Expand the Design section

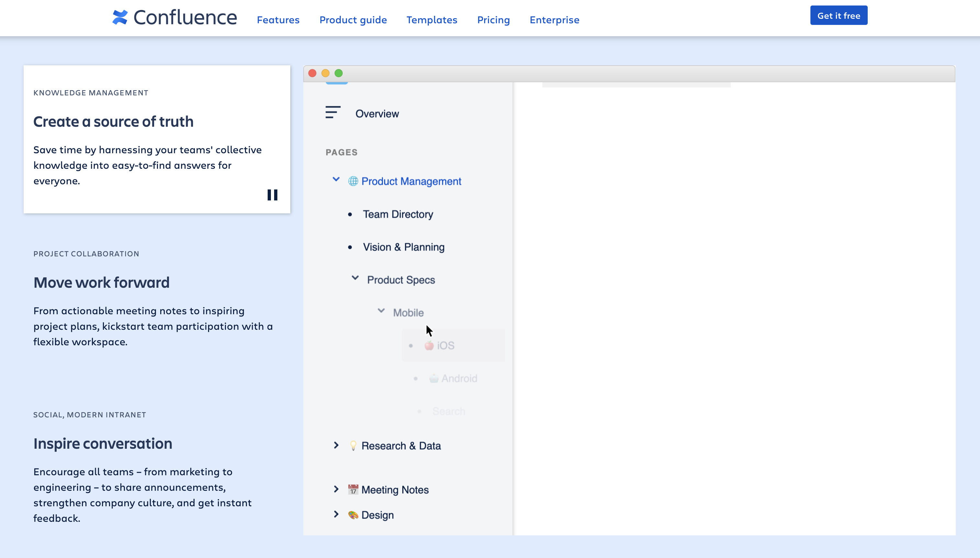point(336,514)
